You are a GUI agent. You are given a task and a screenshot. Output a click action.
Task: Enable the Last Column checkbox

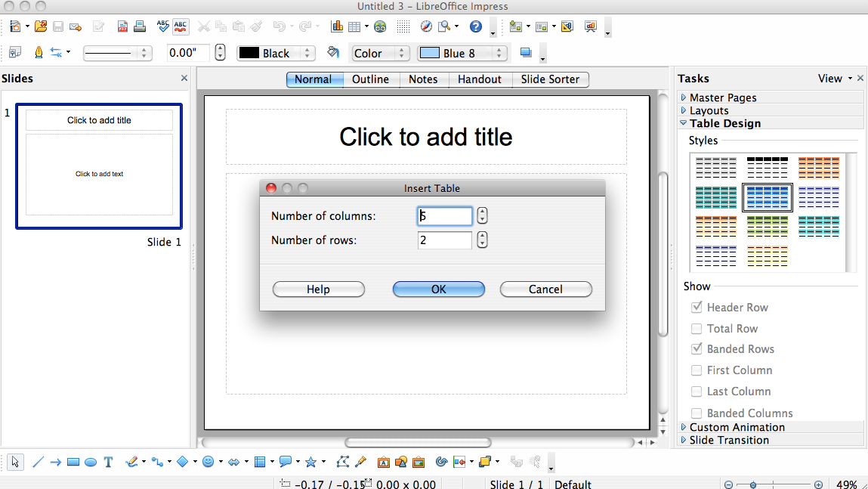tap(697, 391)
